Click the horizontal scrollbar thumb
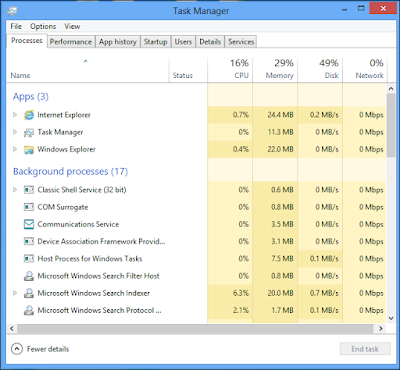The height and width of the screenshot is (370, 400). click(x=195, y=328)
